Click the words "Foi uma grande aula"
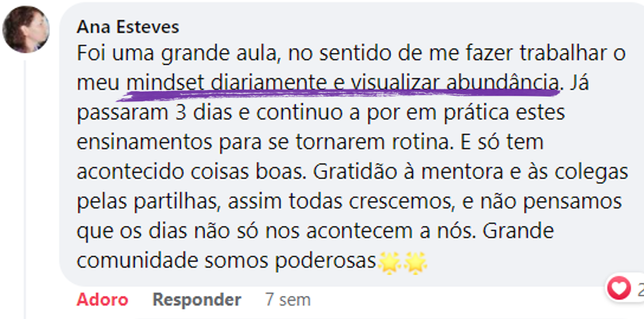 pos(179,53)
